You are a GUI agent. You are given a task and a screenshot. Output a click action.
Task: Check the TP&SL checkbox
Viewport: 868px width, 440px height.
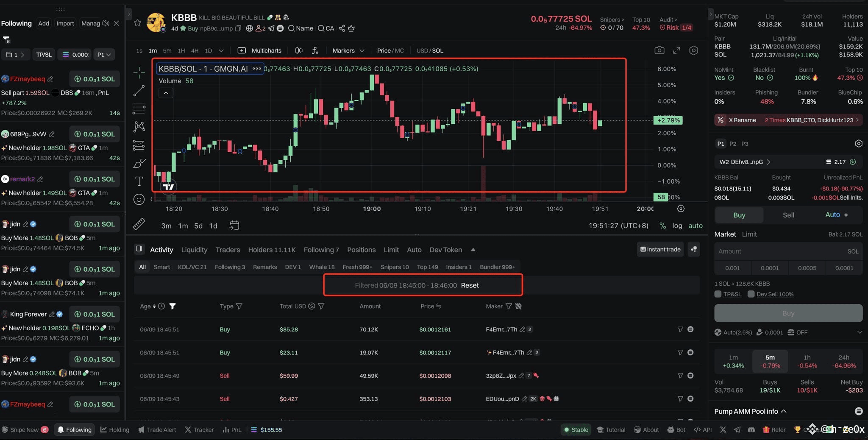click(x=718, y=294)
